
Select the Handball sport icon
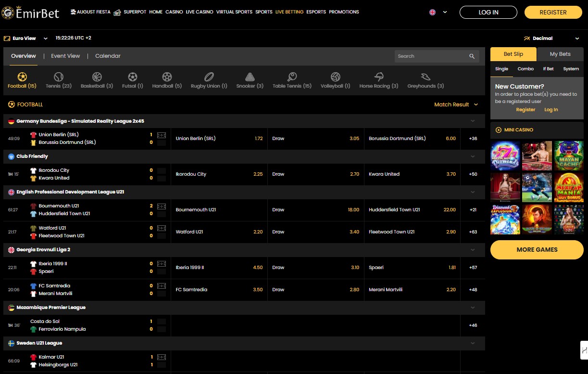167,77
